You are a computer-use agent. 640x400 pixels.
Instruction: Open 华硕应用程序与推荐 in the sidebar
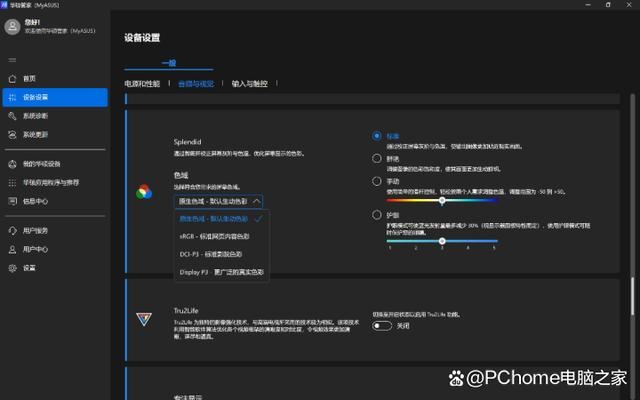[x=50, y=182]
